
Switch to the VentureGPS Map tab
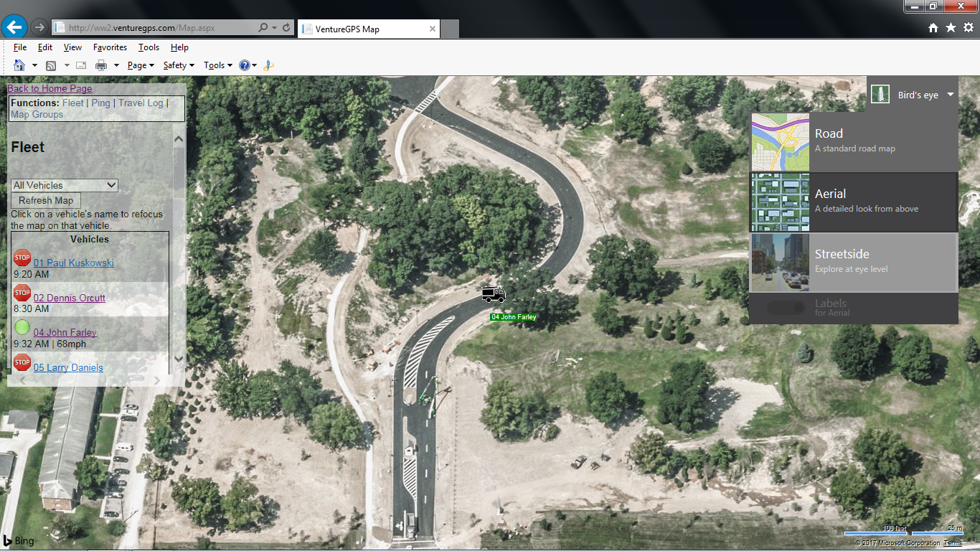click(367, 29)
